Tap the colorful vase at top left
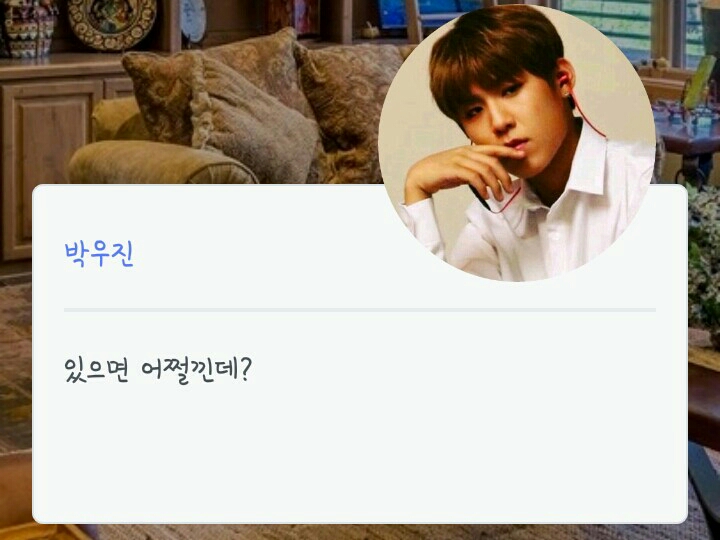720x540 pixels. pyautogui.click(x=28, y=28)
